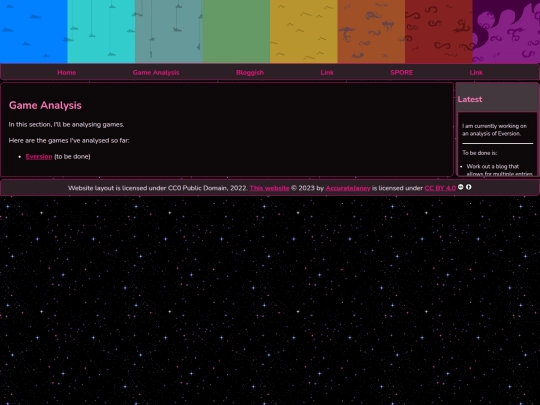Open the Home navigation link
540x405 pixels.
point(66,72)
